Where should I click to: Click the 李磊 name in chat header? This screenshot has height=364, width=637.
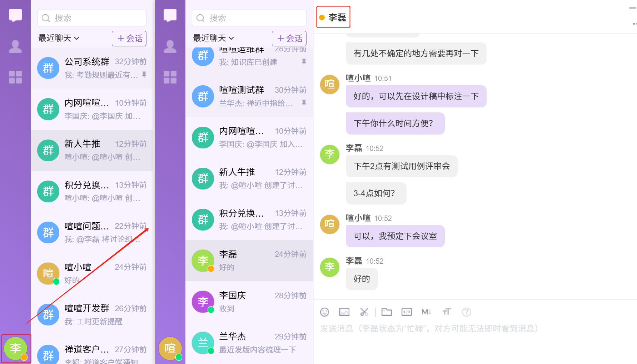[x=337, y=17]
